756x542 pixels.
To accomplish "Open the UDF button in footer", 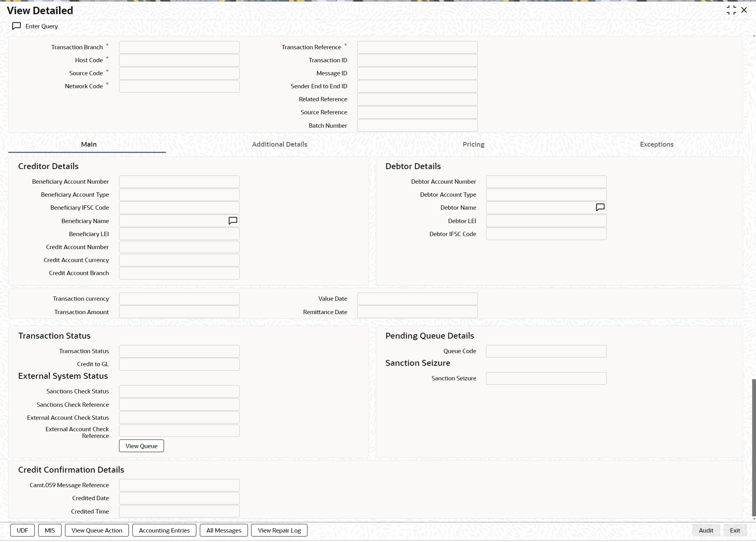I will point(22,530).
